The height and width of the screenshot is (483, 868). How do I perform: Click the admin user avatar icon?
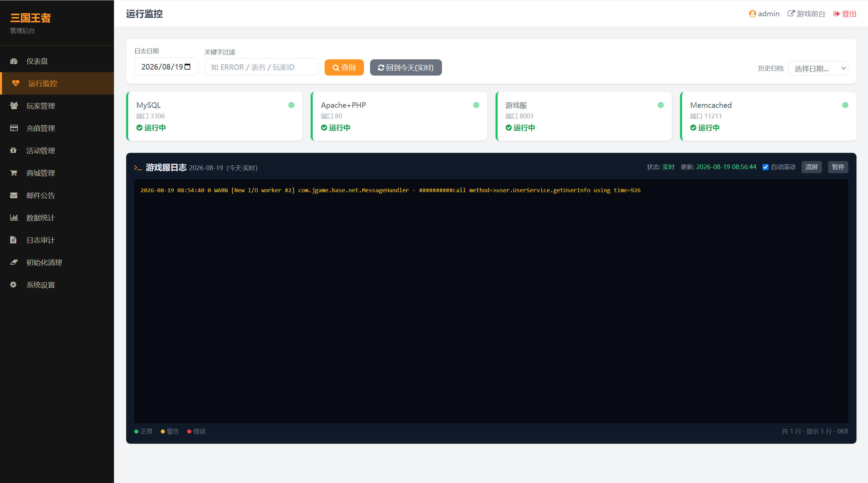(752, 14)
